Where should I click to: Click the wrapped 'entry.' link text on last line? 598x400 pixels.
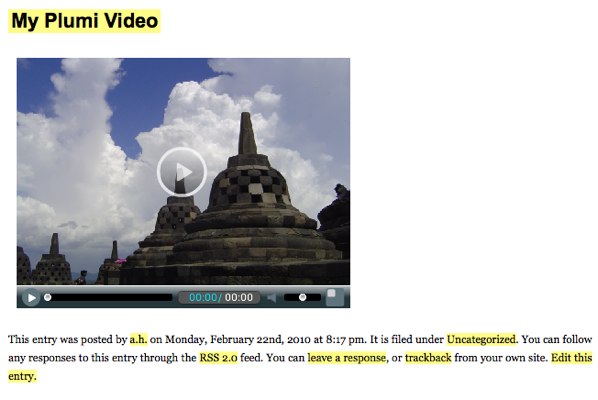[22, 376]
